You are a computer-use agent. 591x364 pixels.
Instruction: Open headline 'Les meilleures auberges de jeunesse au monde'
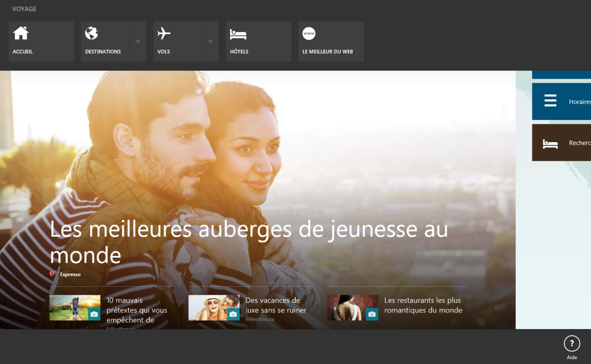(249, 242)
